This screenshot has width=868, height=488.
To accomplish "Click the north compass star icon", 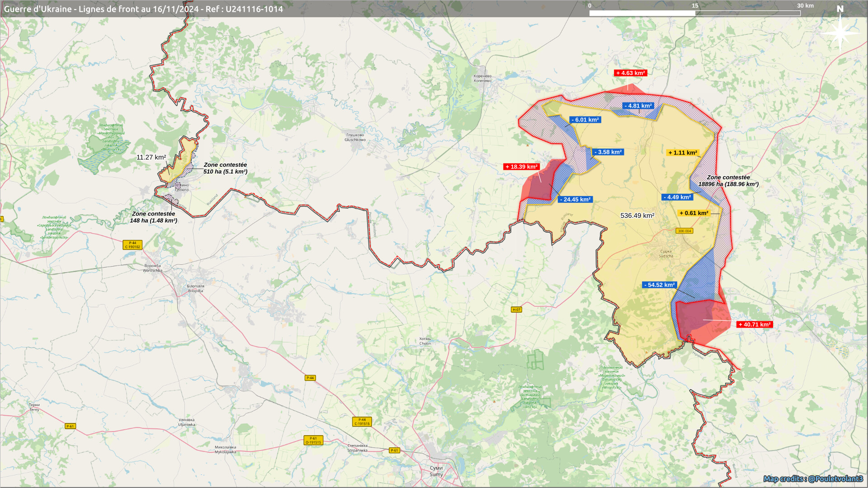I will click(x=840, y=33).
